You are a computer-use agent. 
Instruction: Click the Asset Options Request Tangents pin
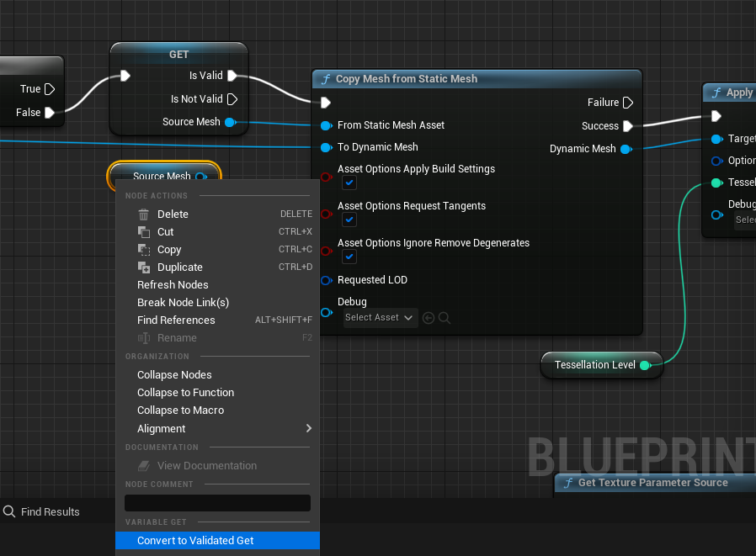tap(327, 214)
